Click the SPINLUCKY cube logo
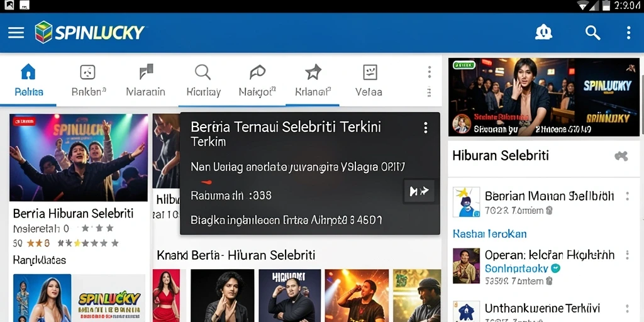 43,32
